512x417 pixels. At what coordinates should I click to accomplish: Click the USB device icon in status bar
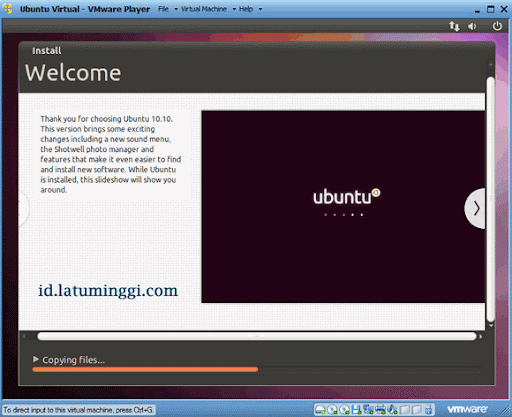coord(428,409)
